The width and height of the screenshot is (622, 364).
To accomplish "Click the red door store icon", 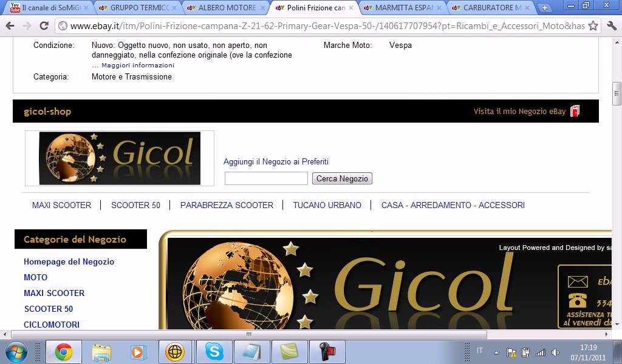I will (x=575, y=111).
